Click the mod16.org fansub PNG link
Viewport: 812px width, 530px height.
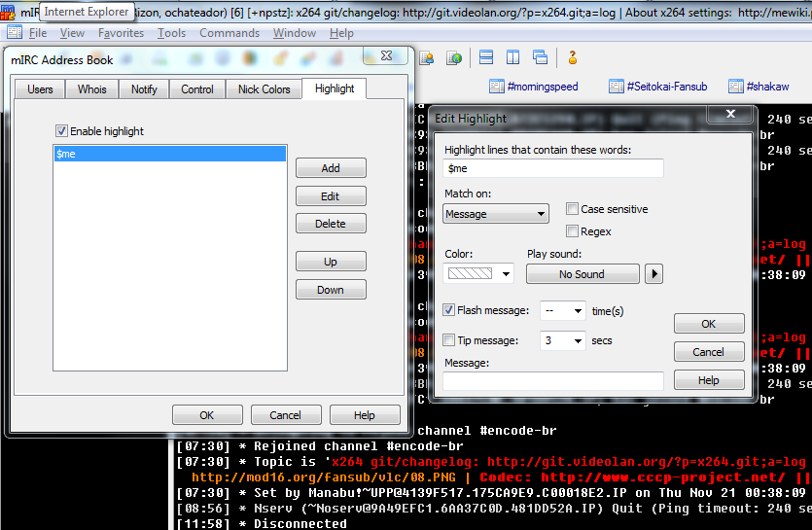(324, 477)
